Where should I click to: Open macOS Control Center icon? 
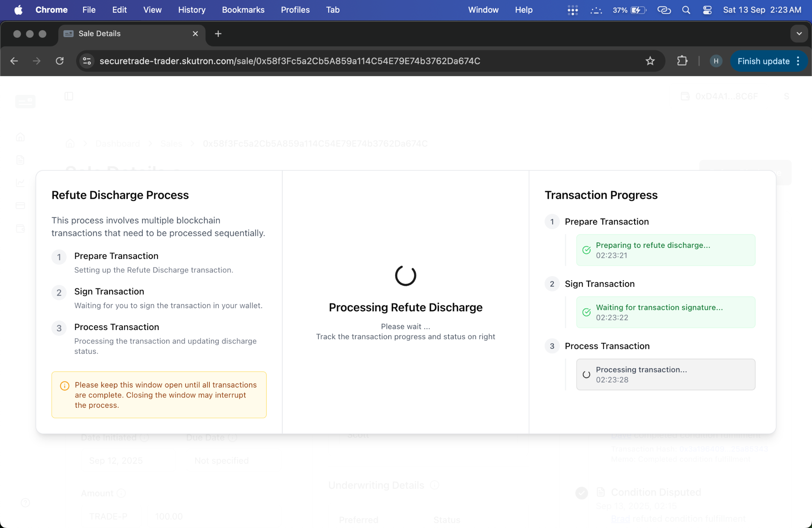[x=707, y=10]
